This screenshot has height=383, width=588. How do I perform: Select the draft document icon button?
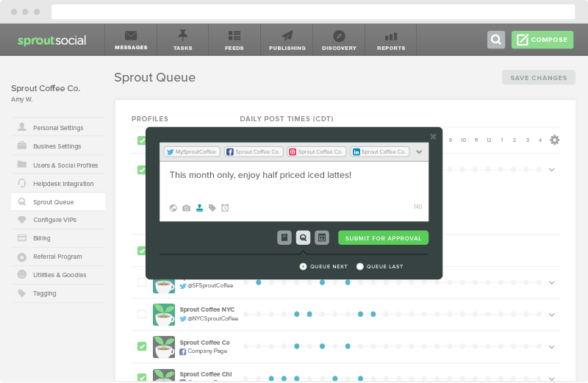coord(284,237)
